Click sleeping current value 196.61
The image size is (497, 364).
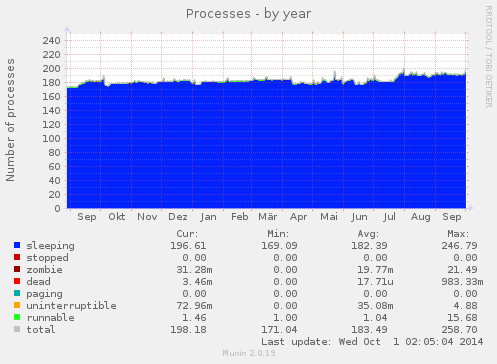[188, 246]
